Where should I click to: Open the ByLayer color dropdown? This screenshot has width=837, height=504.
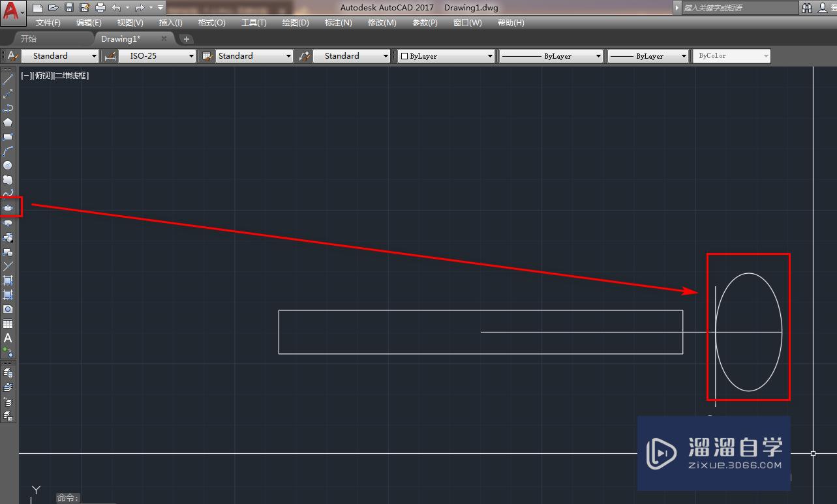tap(446, 56)
